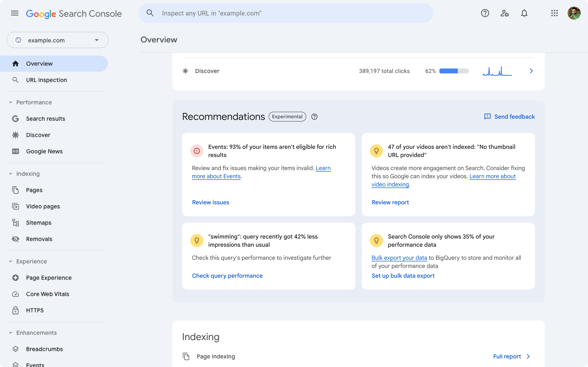Click the Google apps grid icon

(554, 13)
